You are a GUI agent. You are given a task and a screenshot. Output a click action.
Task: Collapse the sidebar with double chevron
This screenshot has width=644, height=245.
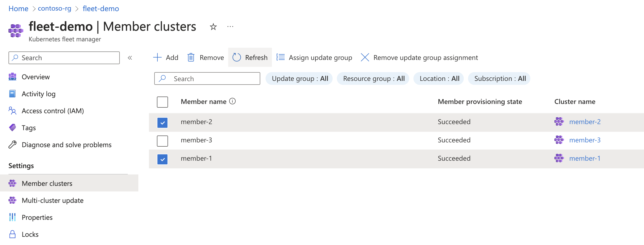(x=130, y=58)
